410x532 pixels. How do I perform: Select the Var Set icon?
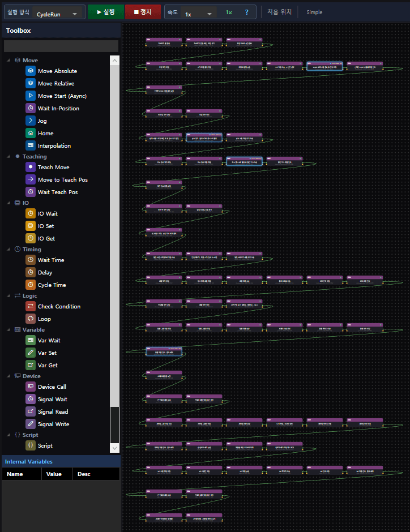pyautogui.click(x=31, y=353)
